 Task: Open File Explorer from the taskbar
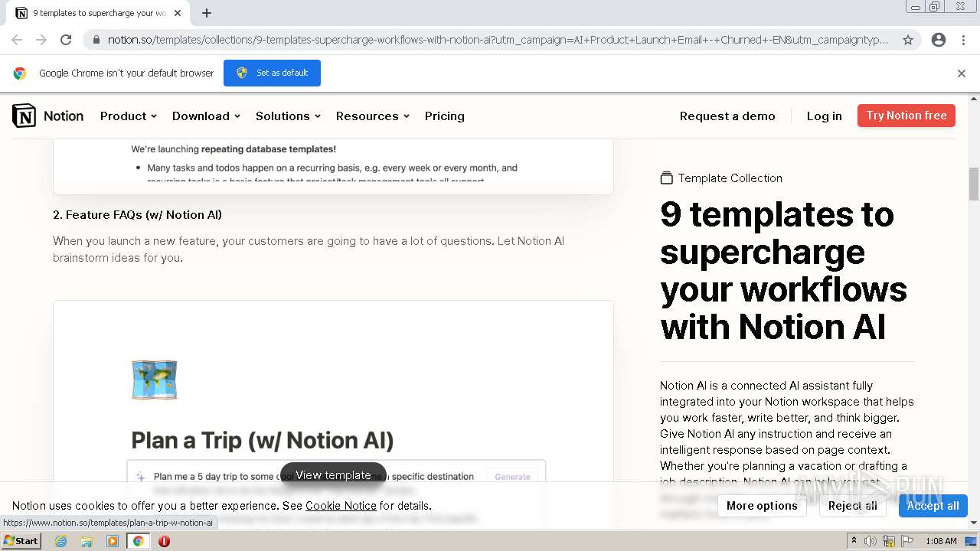point(87,541)
